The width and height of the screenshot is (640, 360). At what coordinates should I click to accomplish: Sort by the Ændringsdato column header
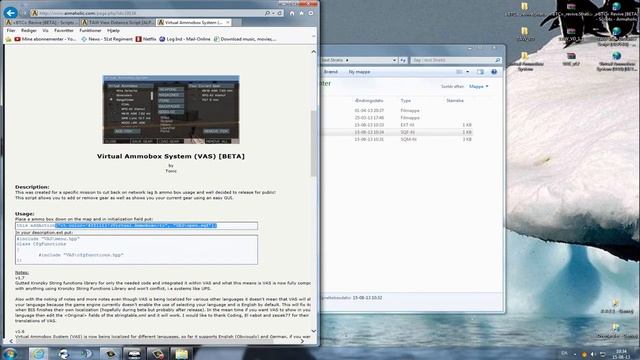(369, 100)
